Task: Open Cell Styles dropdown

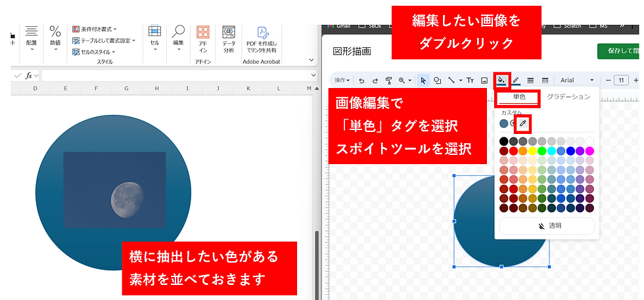Action: (93, 52)
